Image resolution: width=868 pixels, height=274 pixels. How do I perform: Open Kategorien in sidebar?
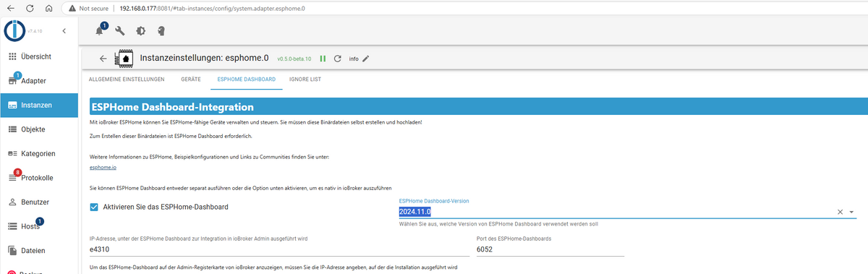(x=39, y=153)
